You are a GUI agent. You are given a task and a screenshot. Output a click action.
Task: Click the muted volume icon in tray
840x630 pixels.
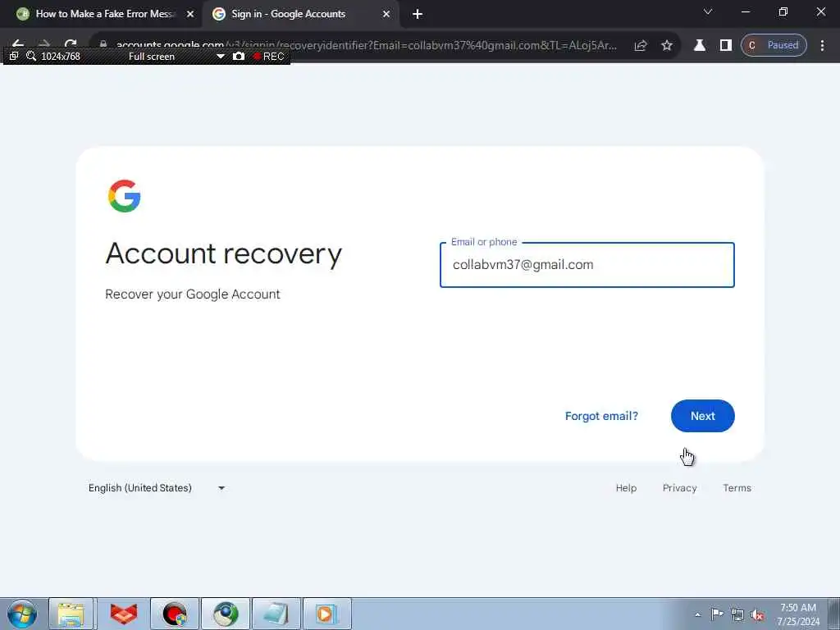click(757, 614)
